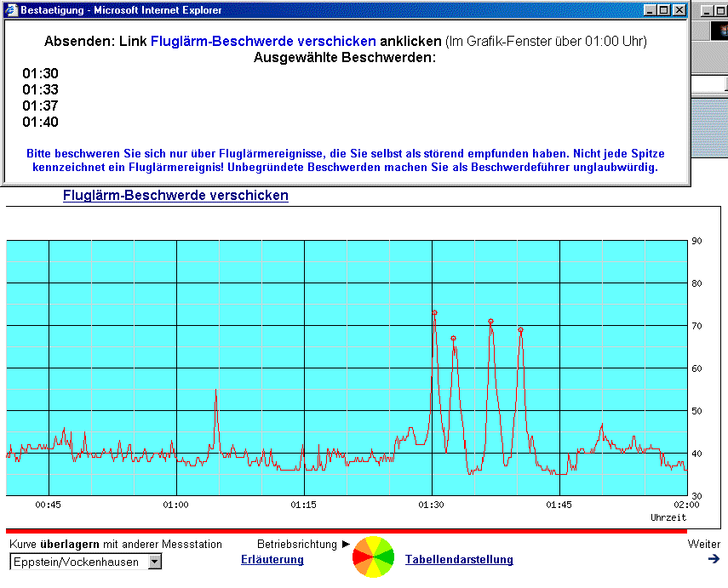Click the 01:45 time axis label

pyautogui.click(x=559, y=505)
